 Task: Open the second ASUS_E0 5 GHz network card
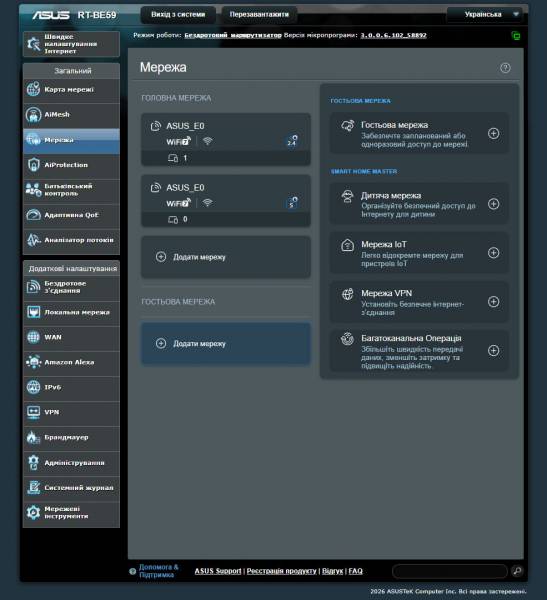pyautogui.click(x=226, y=201)
